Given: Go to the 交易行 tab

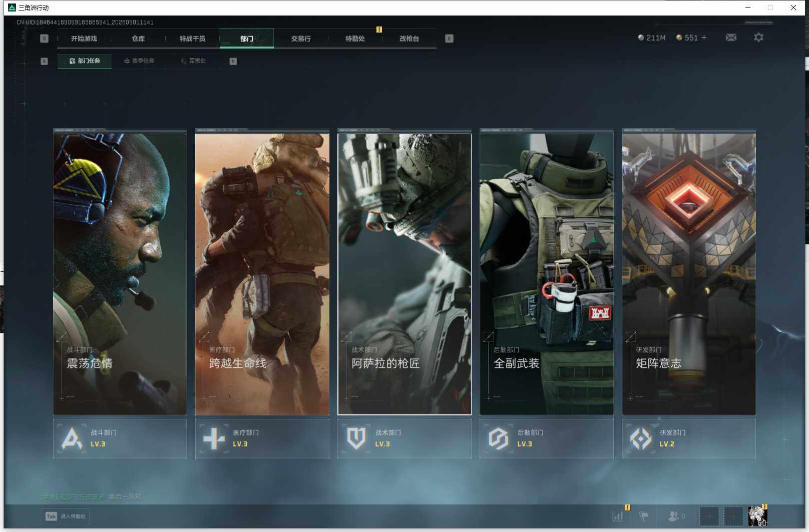Looking at the screenshot, I should pyautogui.click(x=301, y=39).
